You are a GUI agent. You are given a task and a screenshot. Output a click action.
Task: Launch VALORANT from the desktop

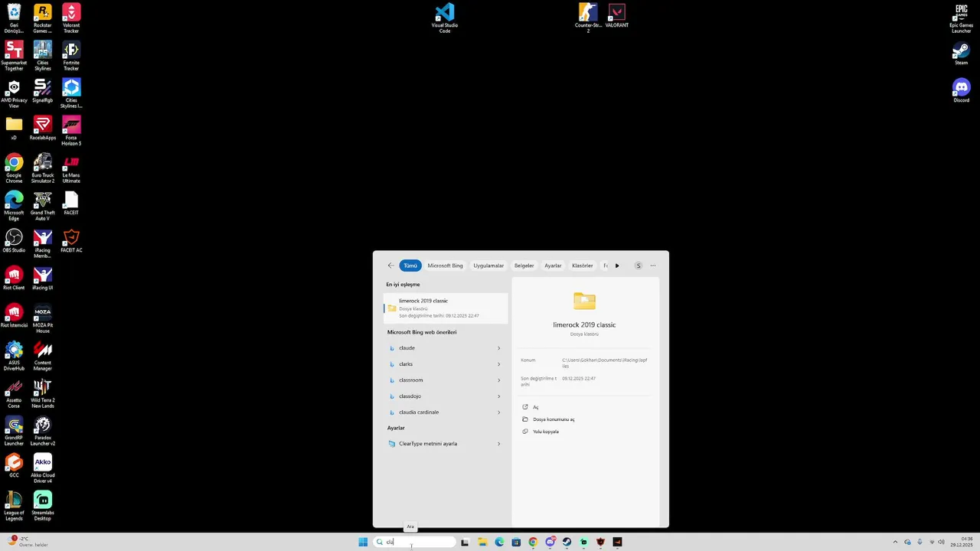pos(616,15)
